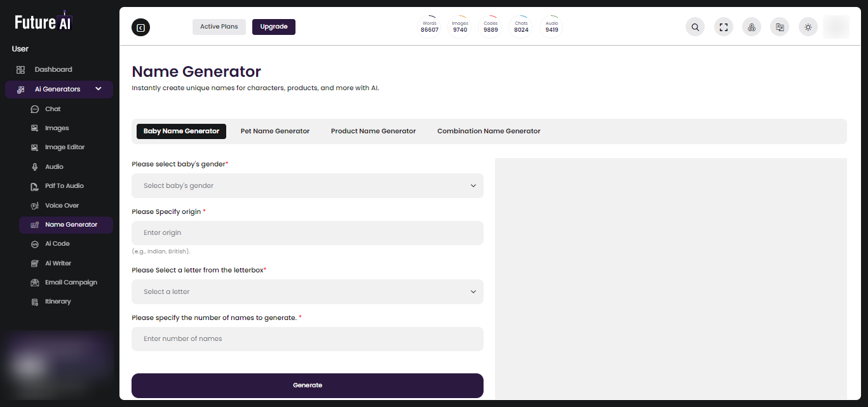Image resolution: width=868 pixels, height=407 pixels.
Task: Click the language translation icon
Action: [x=780, y=27]
